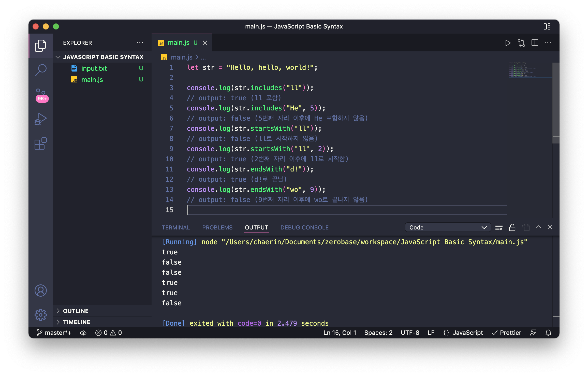Expand the OUTLINE section

(x=76, y=311)
